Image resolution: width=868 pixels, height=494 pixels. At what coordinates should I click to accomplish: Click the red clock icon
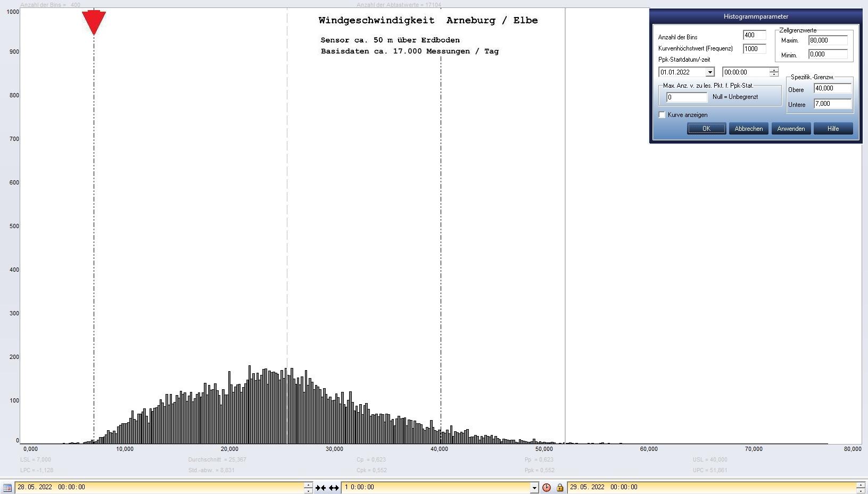pos(547,487)
